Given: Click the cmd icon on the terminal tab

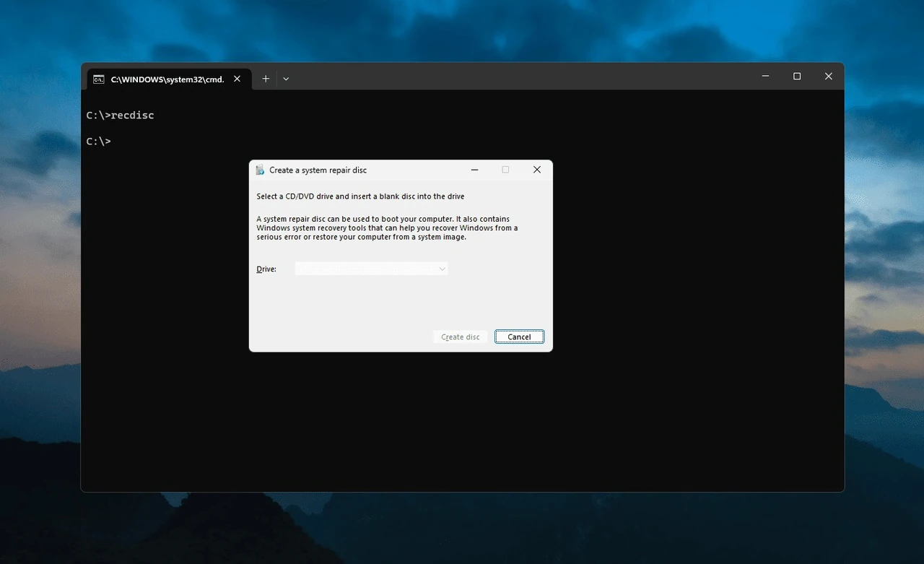Looking at the screenshot, I should click(99, 79).
